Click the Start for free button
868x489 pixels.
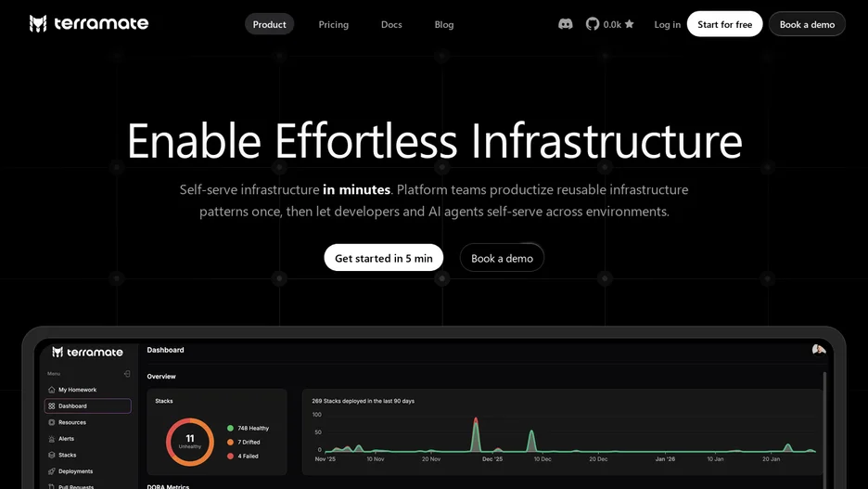[724, 24]
